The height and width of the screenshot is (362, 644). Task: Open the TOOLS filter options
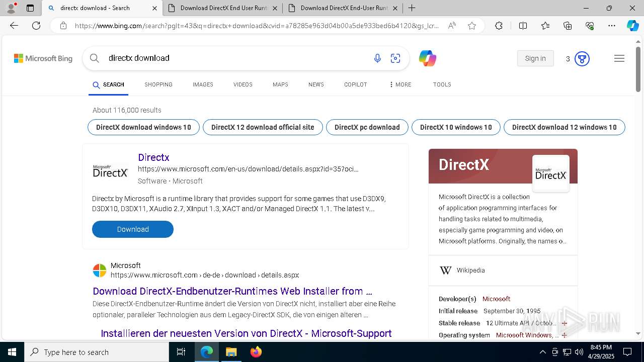442,84
